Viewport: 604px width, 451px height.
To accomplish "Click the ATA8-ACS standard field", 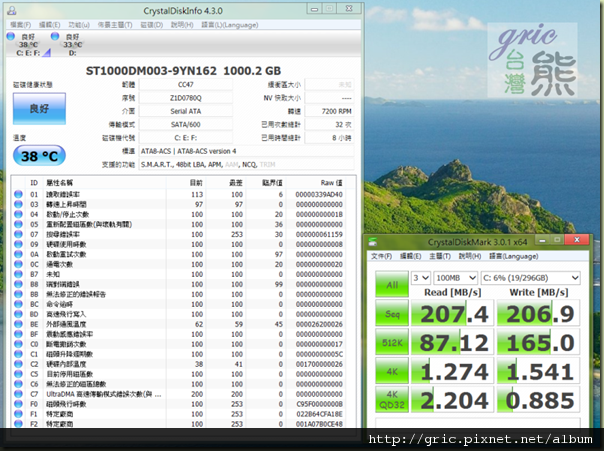I will (x=247, y=151).
